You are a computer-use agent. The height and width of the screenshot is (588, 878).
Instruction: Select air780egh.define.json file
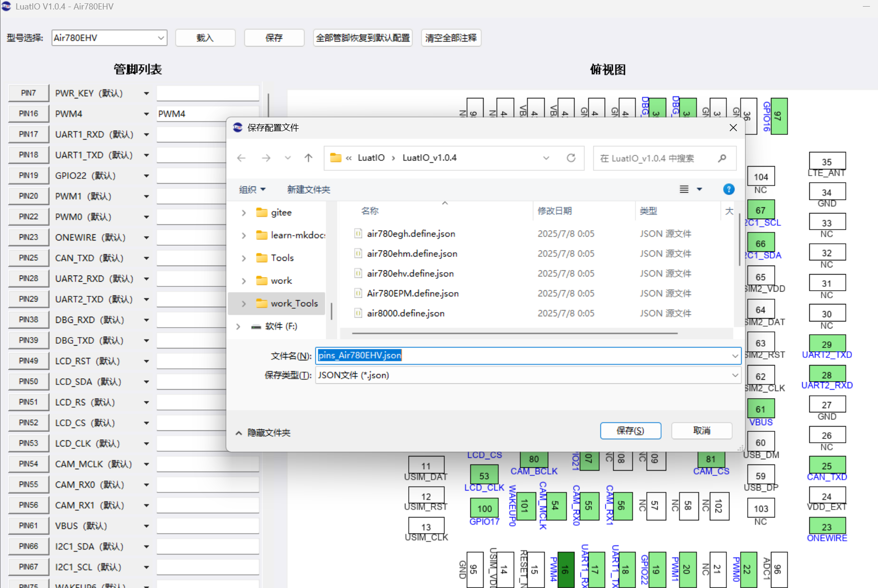(411, 233)
